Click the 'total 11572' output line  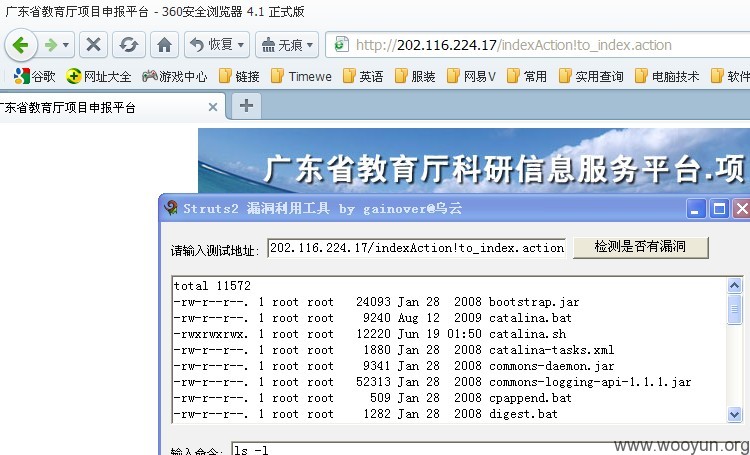[x=212, y=286]
